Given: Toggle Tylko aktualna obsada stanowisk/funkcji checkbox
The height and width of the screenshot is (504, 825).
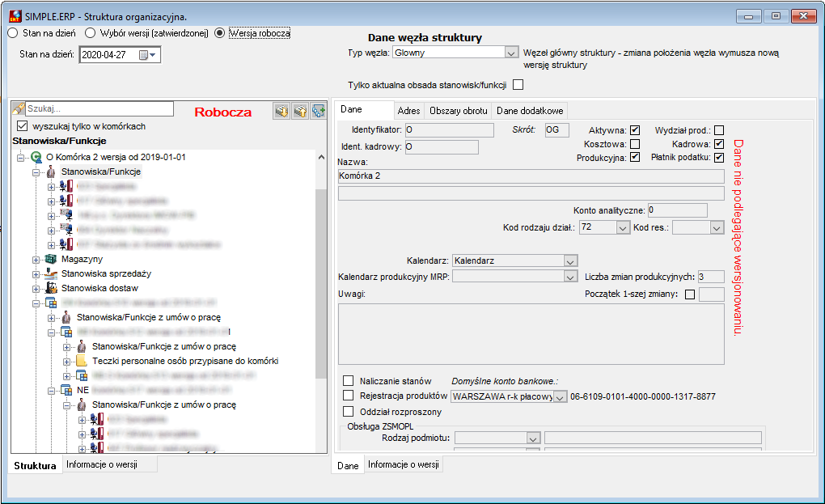Looking at the screenshot, I should (518, 85).
